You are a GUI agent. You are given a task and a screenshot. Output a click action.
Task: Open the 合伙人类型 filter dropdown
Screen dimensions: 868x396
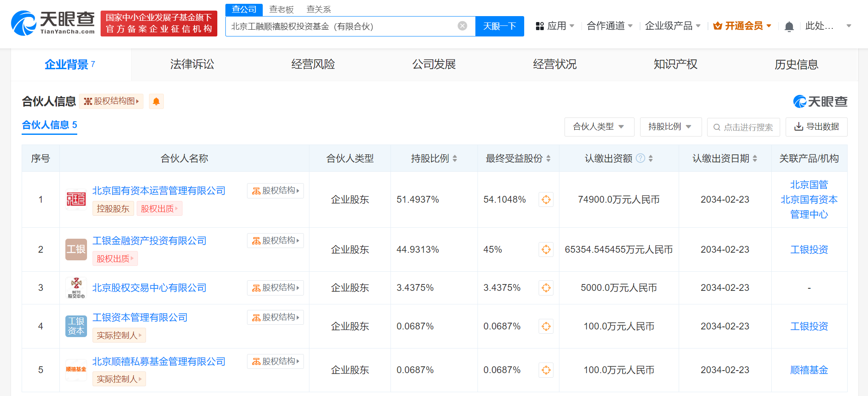[x=598, y=127]
